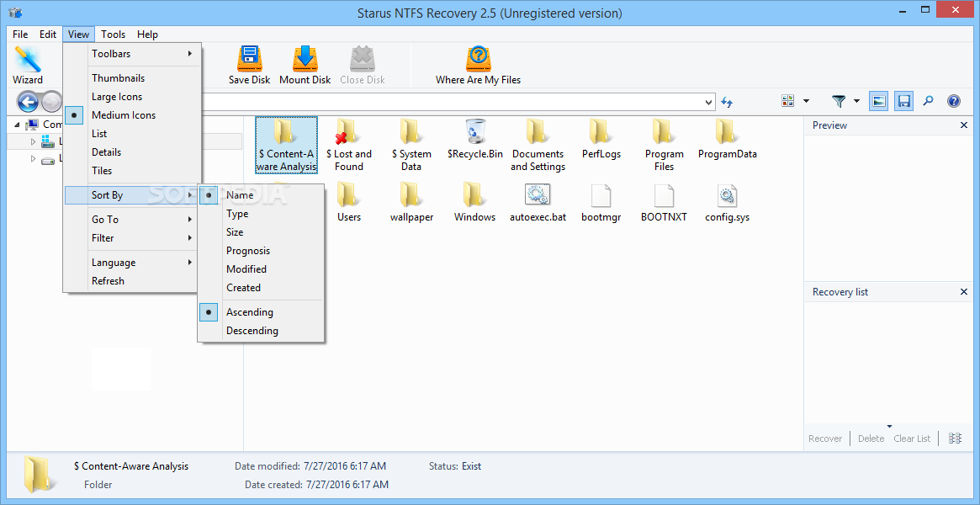
Task: Go back with the blue arrow
Action: [x=28, y=101]
